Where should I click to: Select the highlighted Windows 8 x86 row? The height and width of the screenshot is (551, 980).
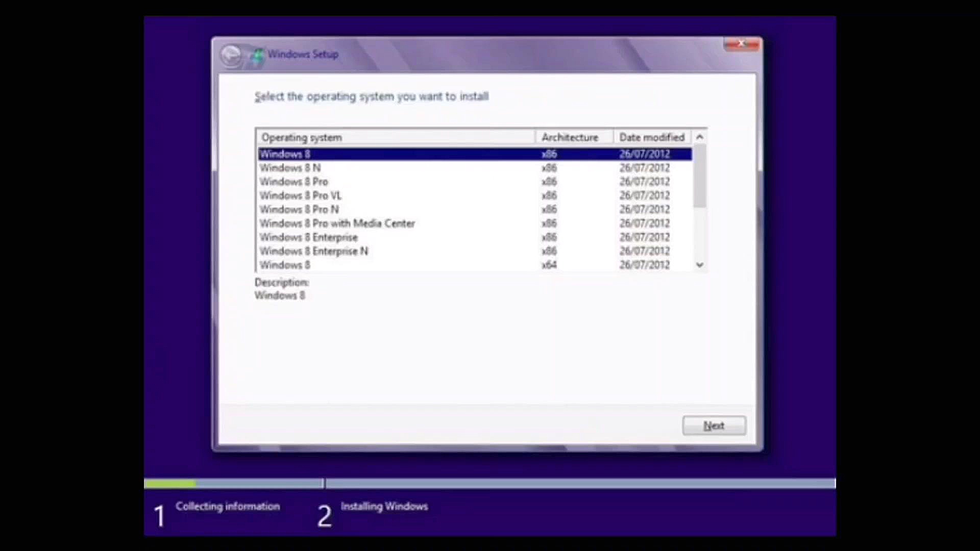(475, 154)
